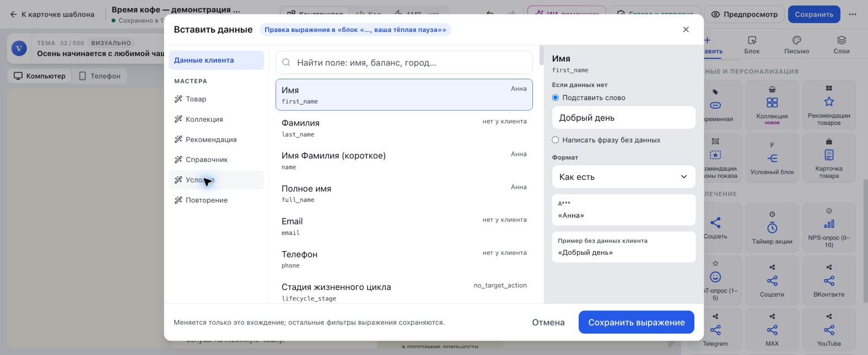This screenshot has width=868, height=355.
Task: Choose the Фамилия last_name field row
Action: (x=404, y=128)
